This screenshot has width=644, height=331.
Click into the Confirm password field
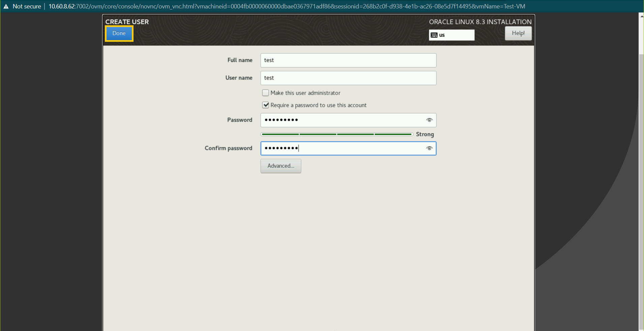click(x=348, y=148)
